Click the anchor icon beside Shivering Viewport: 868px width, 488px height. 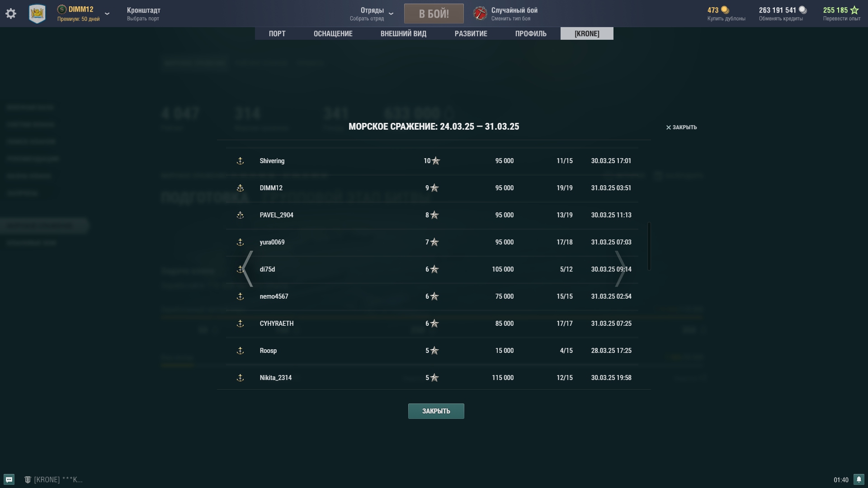240,161
